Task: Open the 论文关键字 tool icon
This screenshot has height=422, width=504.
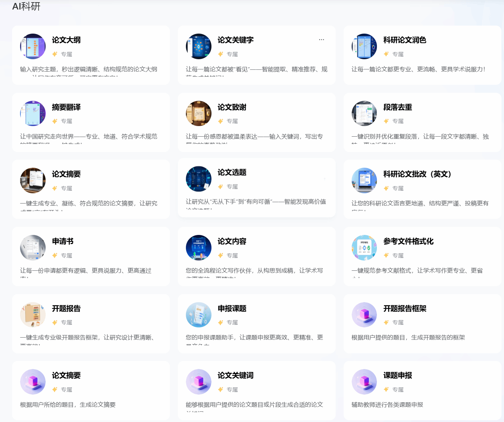Action: coord(199,46)
